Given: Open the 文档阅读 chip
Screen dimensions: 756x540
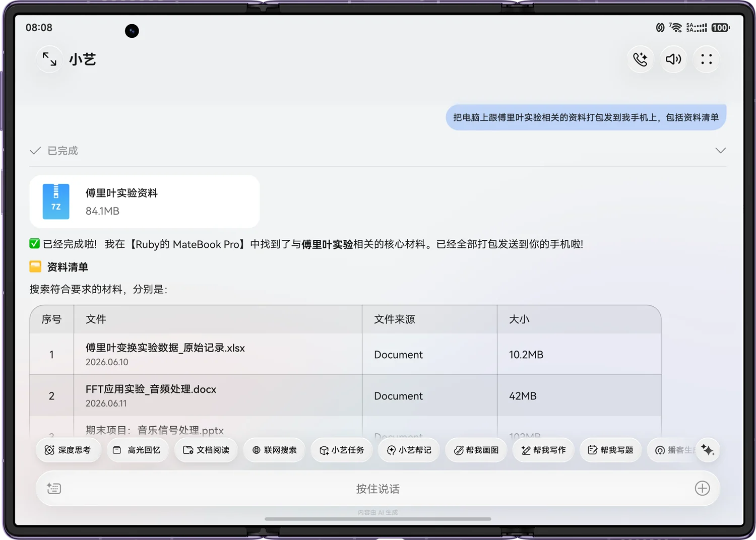Looking at the screenshot, I should (206, 450).
